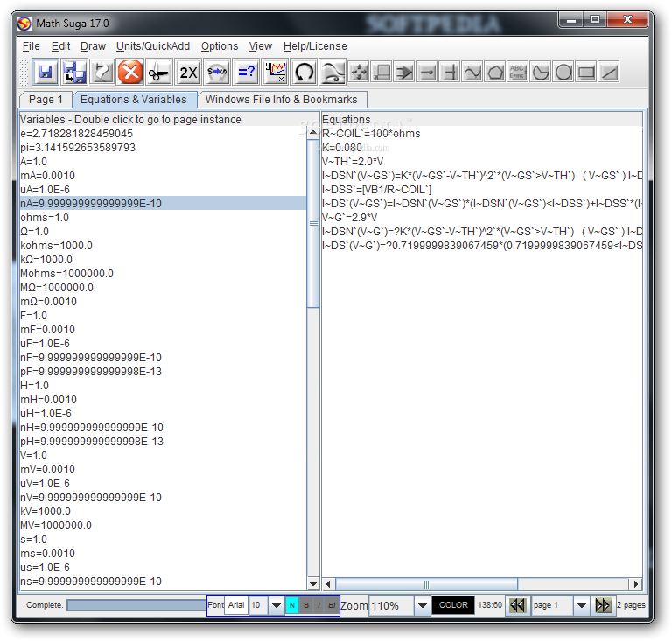This screenshot has height=641, width=672.
Task: Go to previous page with double-left arrow
Action: [x=517, y=605]
